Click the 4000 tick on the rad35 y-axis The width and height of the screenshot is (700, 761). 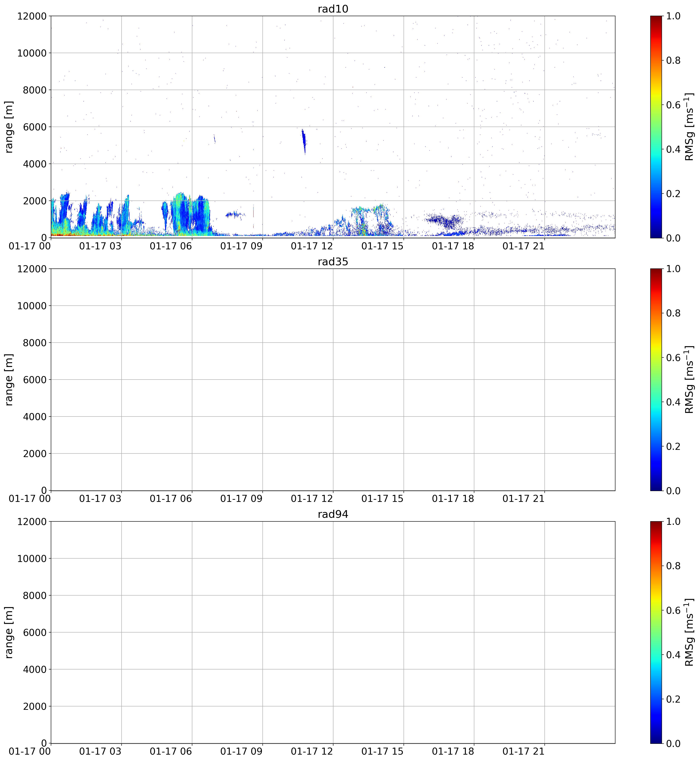(35, 417)
